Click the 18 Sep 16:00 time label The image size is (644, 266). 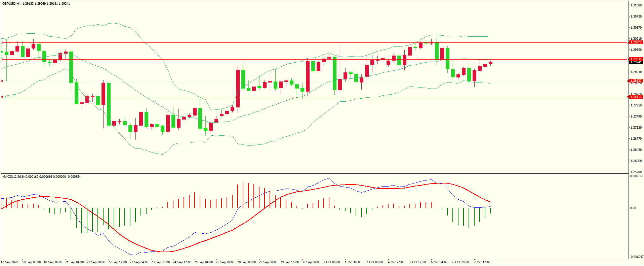pyautogui.click(x=53, y=262)
